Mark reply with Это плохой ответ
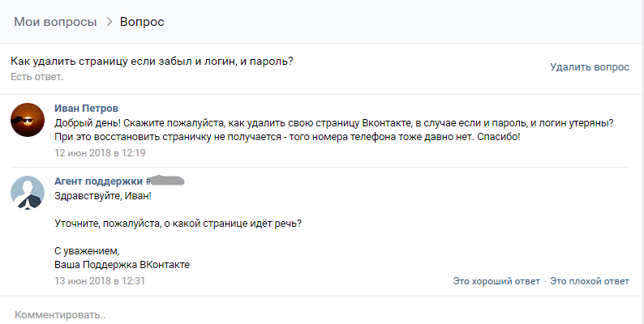Viewport: 644px width, 324px height. point(590,281)
